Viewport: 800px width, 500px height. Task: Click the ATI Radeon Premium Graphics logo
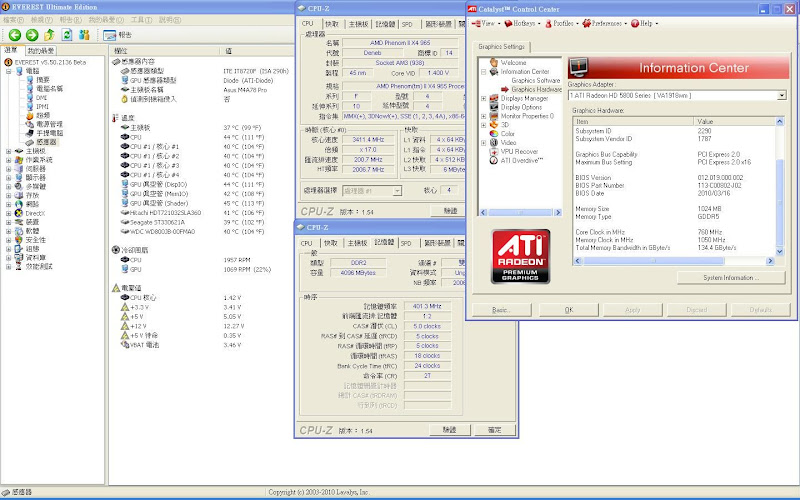click(520, 256)
